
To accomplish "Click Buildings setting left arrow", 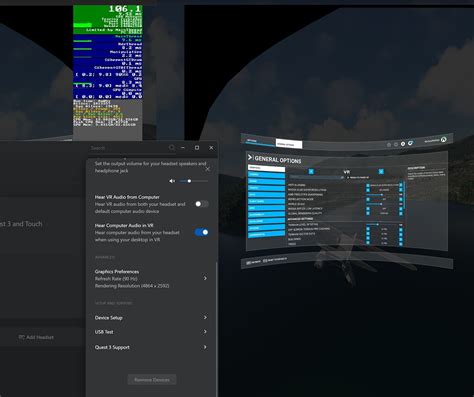I will 368,239.
